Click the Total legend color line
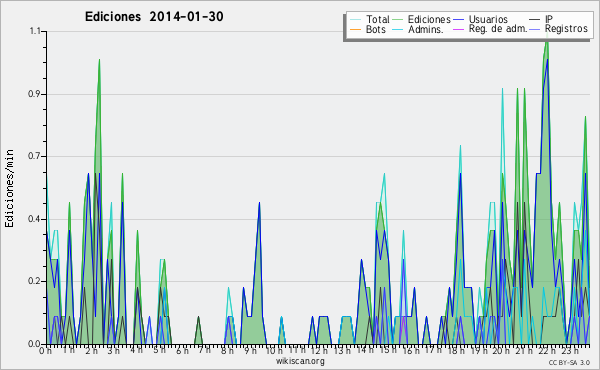 tap(355, 20)
